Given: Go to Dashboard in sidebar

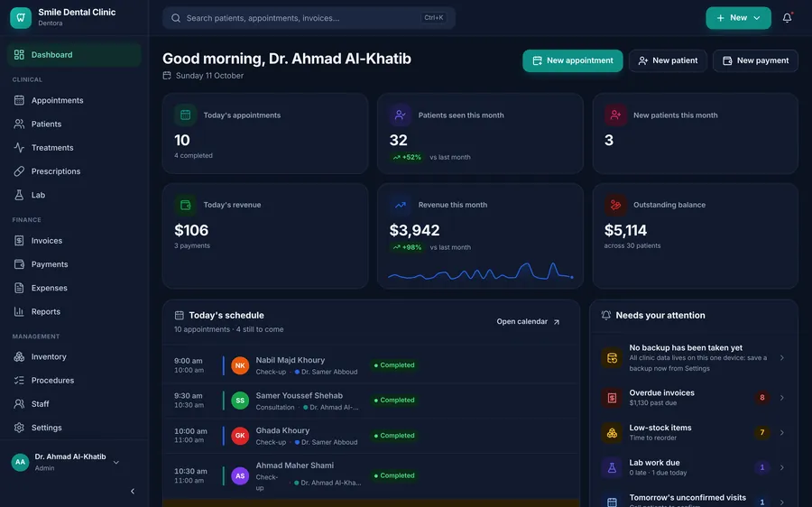Looking at the screenshot, I should pos(74,55).
